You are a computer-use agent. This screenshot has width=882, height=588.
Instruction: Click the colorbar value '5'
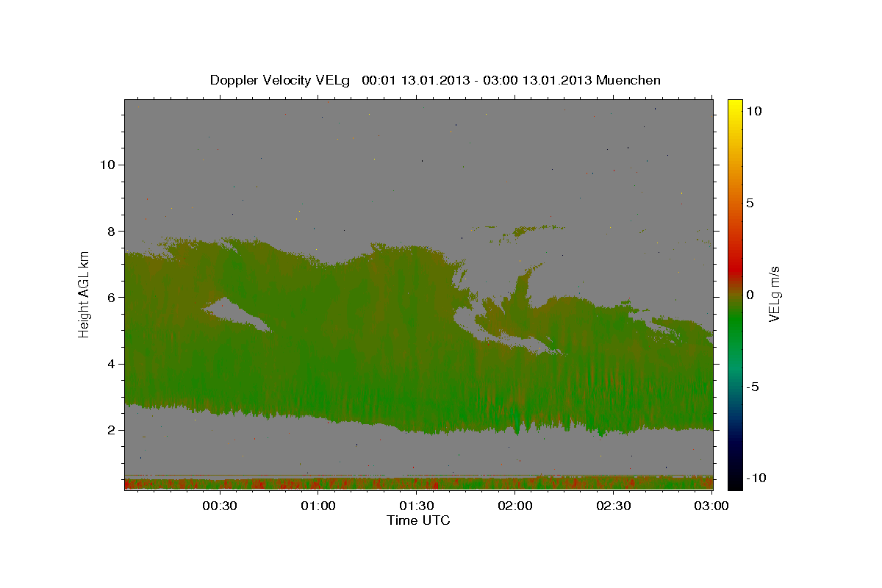click(750, 202)
